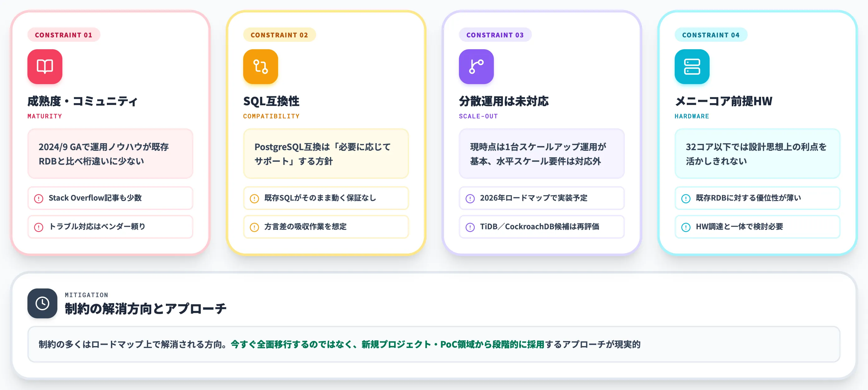Image resolution: width=868 pixels, height=390 pixels.
Task: Select the CONSTRAINT 01 badge
Action: pyautogui.click(x=64, y=35)
